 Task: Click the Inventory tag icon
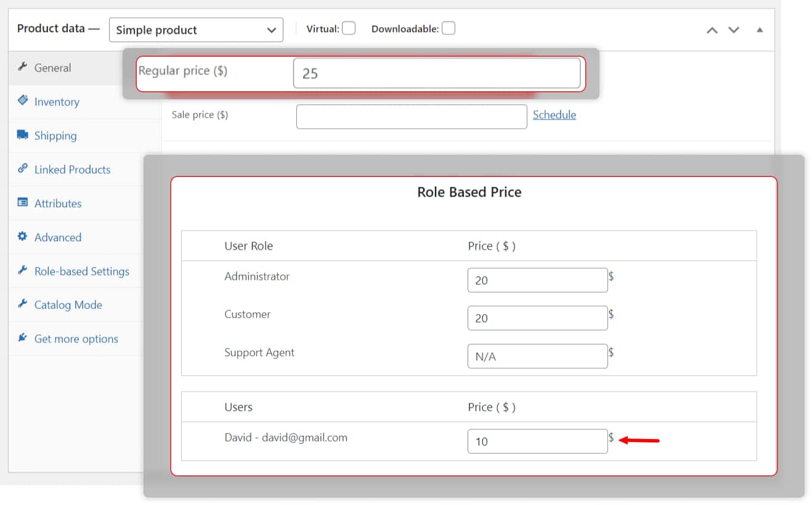pyautogui.click(x=23, y=100)
